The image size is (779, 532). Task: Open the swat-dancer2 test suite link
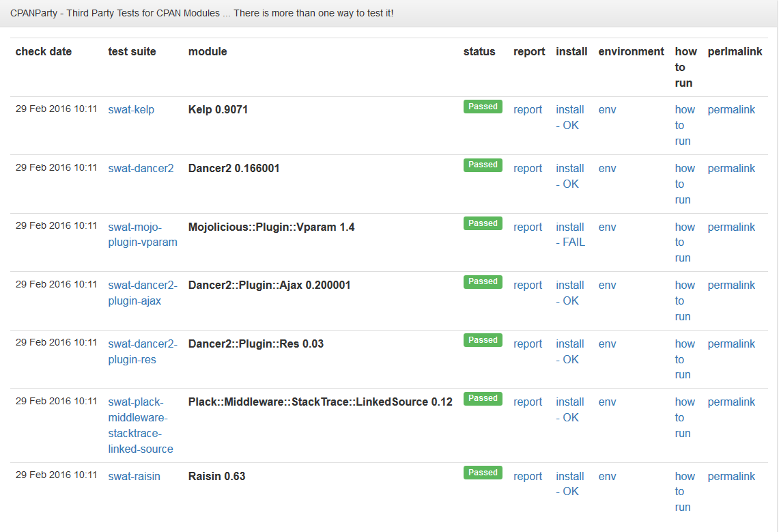click(141, 169)
